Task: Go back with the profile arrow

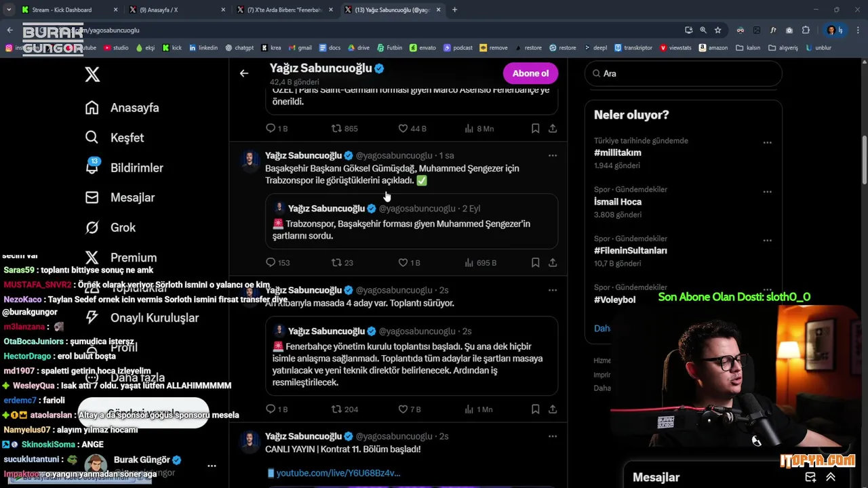Action: click(x=244, y=73)
